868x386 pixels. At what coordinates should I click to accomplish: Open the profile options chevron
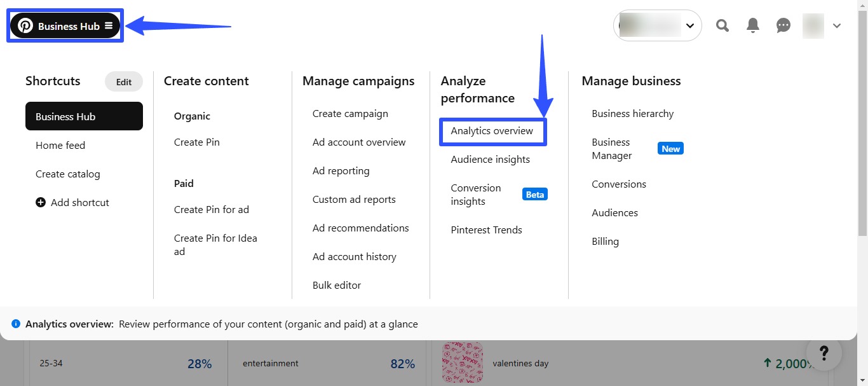click(x=837, y=26)
